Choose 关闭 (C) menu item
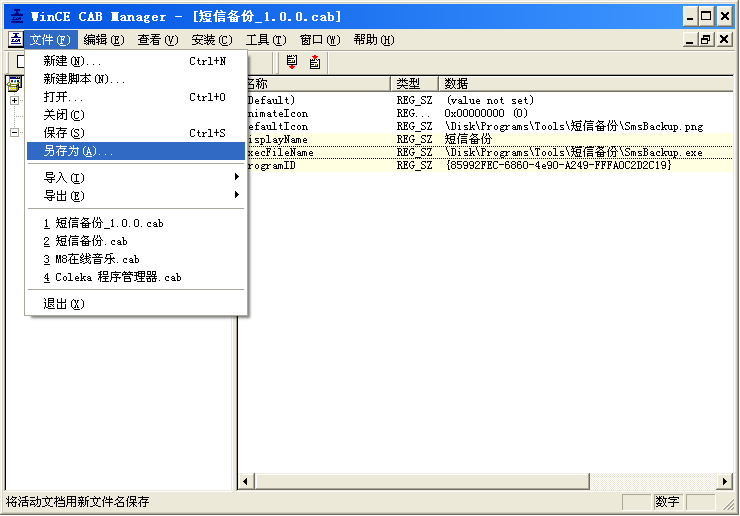This screenshot has height=516, width=740. click(x=136, y=115)
